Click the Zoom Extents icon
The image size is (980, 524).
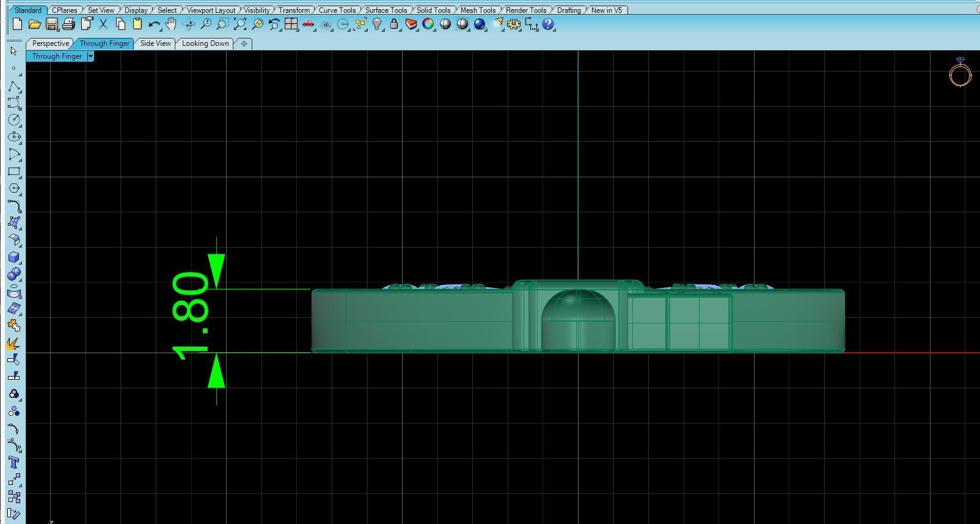pos(240,24)
